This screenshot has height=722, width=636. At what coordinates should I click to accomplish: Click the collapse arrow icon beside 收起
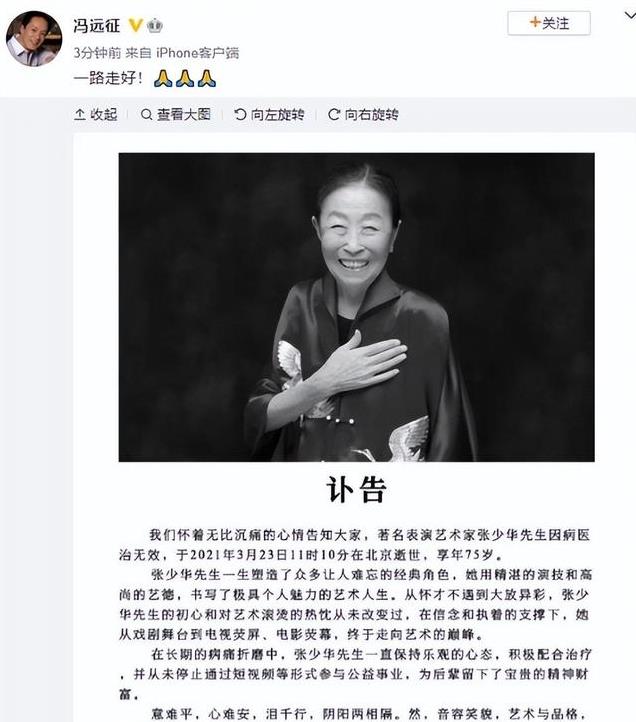point(80,114)
